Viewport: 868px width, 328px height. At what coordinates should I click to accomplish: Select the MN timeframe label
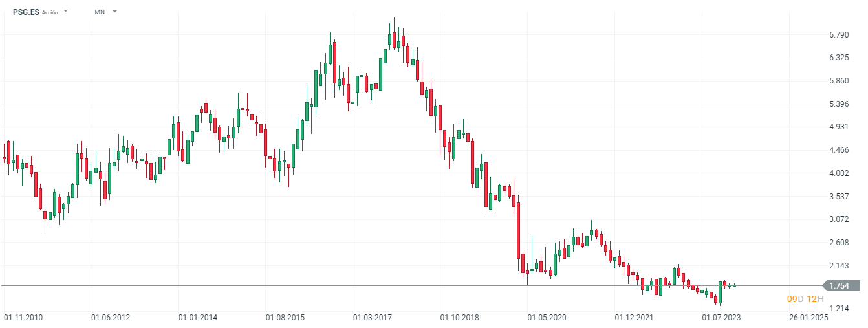100,12
